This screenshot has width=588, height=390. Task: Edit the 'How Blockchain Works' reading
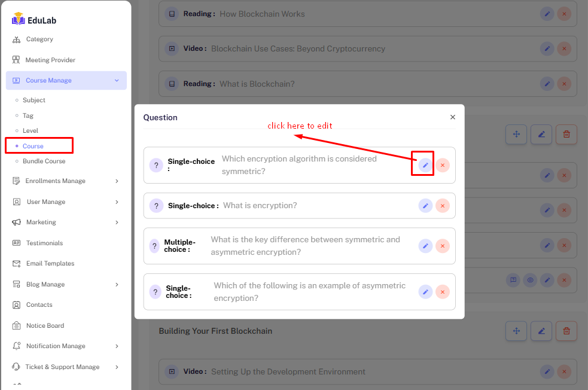point(547,14)
